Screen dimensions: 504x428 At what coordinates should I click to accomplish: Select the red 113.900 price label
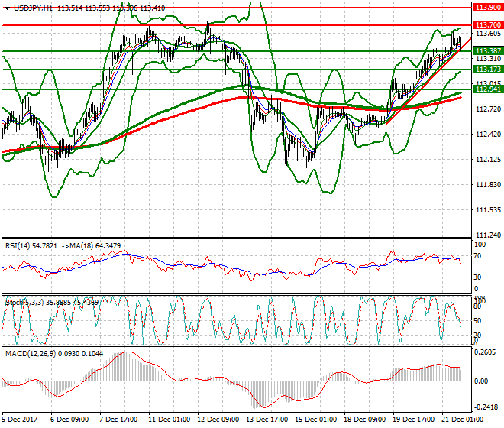487,7
